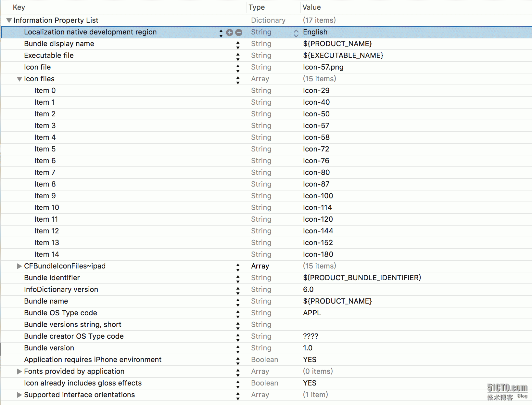Expand Fonts provided by application
The image size is (532, 405).
click(19, 372)
